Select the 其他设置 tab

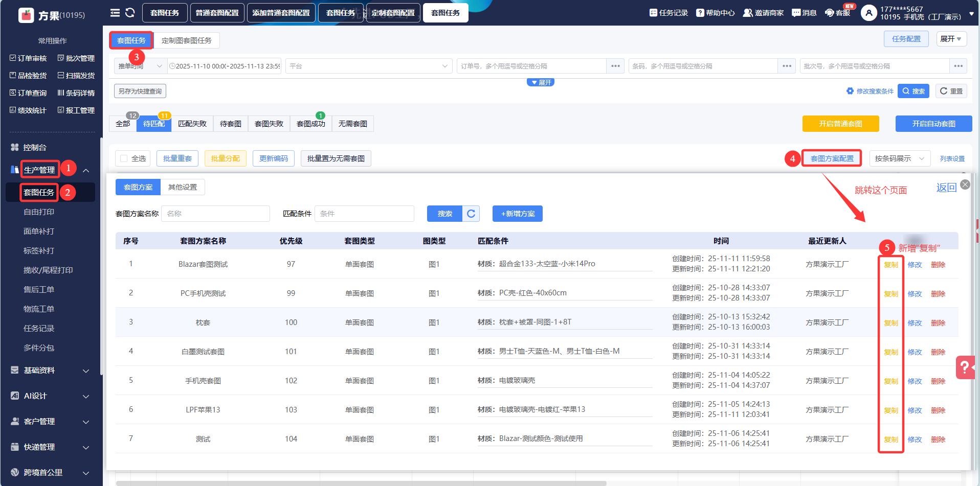click(x=183, y=187)
